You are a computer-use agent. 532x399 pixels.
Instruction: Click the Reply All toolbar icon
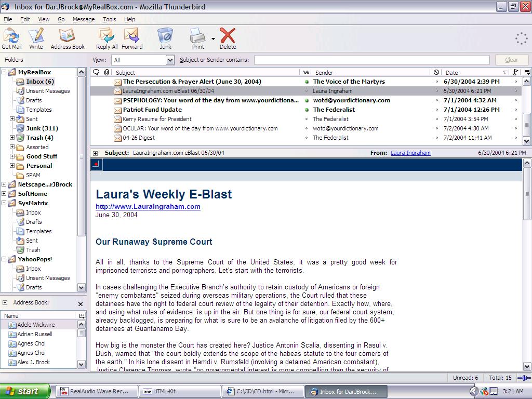(107, 38)
